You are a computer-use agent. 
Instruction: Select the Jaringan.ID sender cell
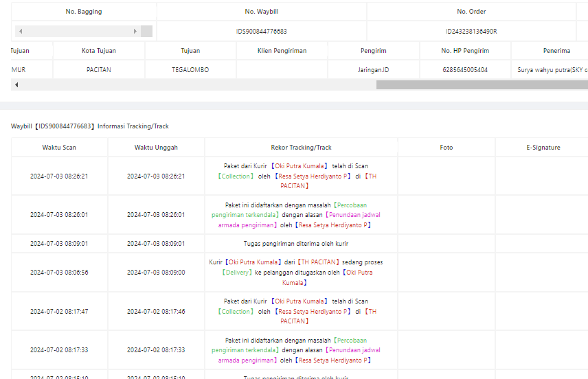[374, 70]
